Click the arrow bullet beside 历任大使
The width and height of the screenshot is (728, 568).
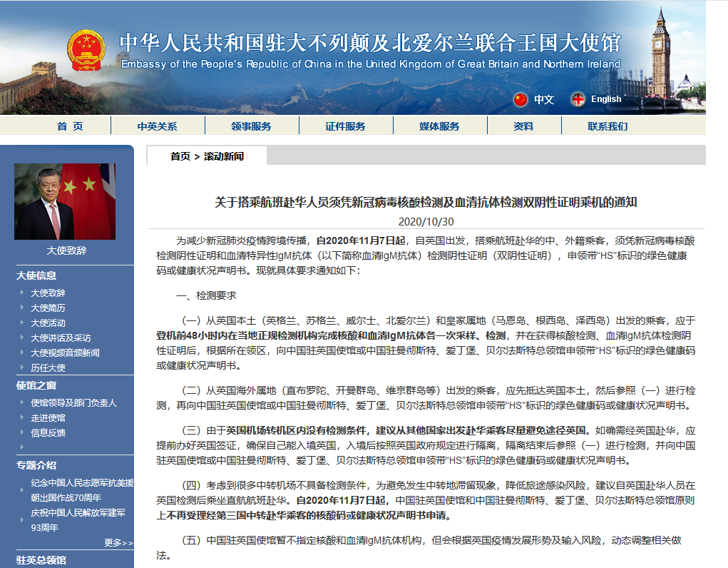pos(23,368)
